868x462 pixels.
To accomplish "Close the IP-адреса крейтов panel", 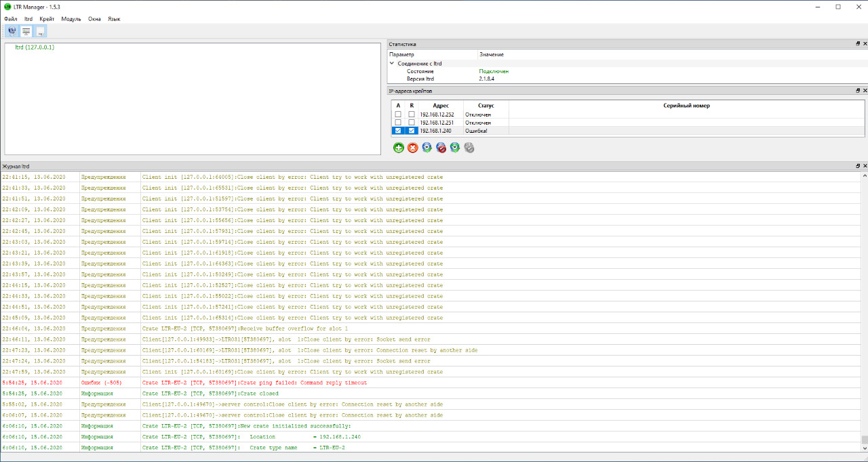I will coord(865,90).
